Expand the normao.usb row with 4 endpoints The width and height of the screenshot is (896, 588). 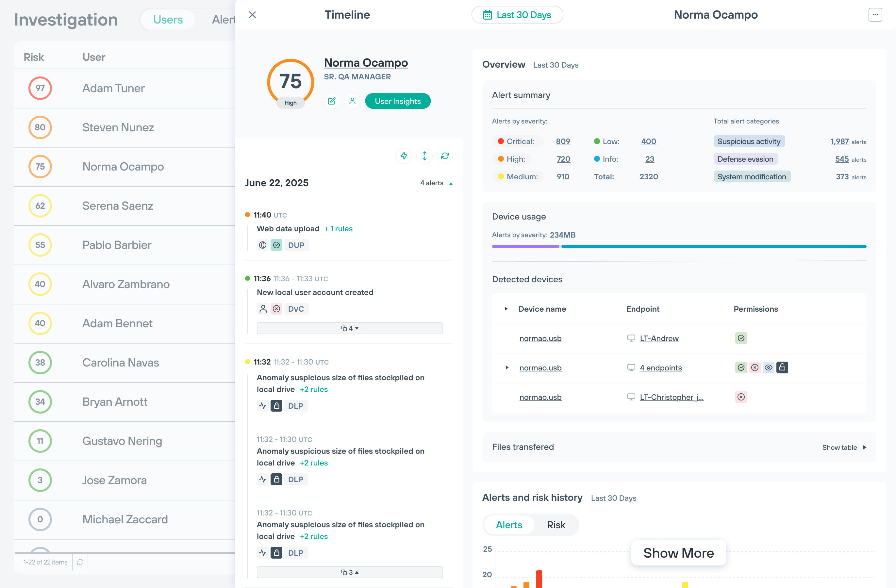pyautogui.click(x=507, y=367)
